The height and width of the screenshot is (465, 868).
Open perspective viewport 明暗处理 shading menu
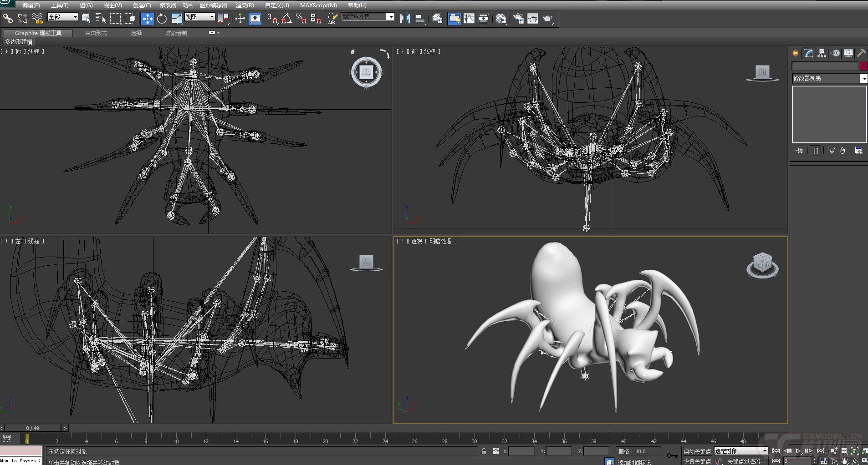tap(440, 241)
